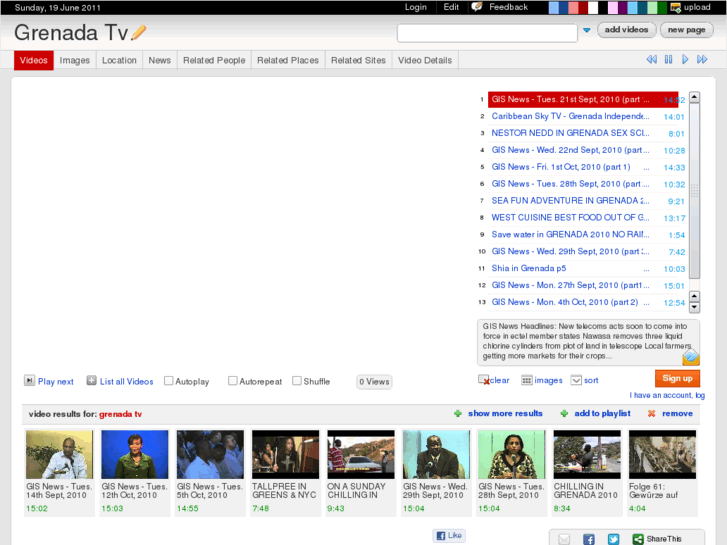This screenshot has height=545, width=727.
Task: Click the Edit link in top bar
Action: click(x=451, y=7)
